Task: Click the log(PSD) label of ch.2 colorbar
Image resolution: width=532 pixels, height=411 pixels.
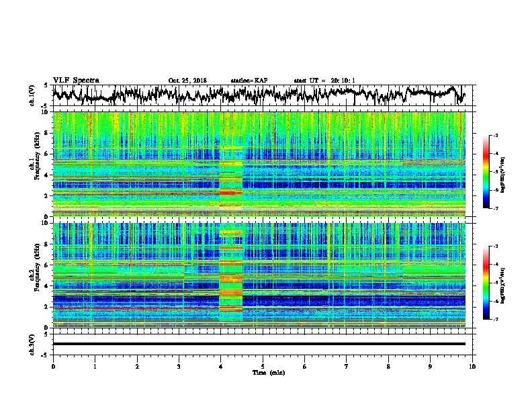Action: point(504,285)
